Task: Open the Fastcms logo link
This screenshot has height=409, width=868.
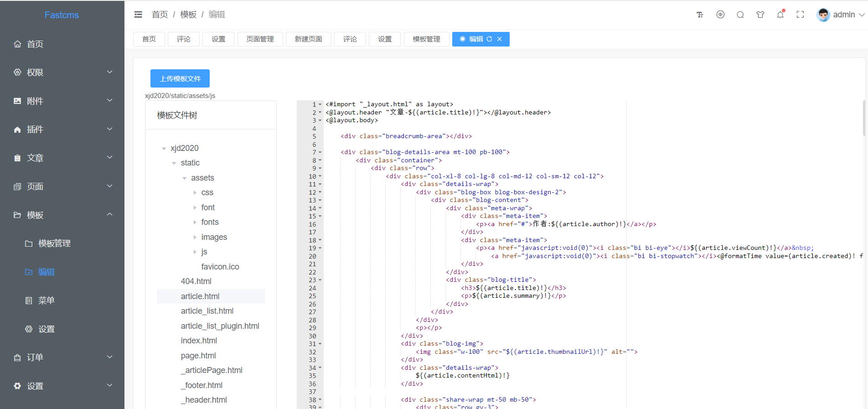Action: pyautogui.click(x=62, y=15)
